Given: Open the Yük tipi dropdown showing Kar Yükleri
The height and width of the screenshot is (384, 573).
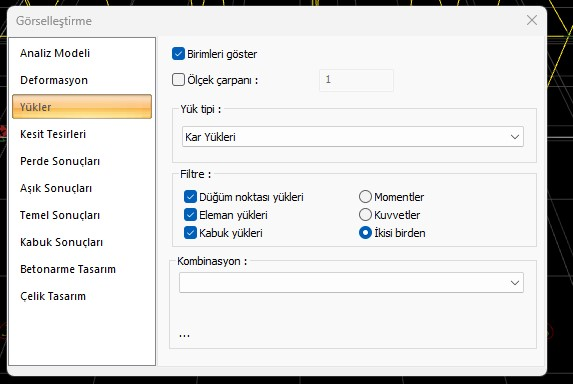Looking at the screenshot, I should (353, 137).
